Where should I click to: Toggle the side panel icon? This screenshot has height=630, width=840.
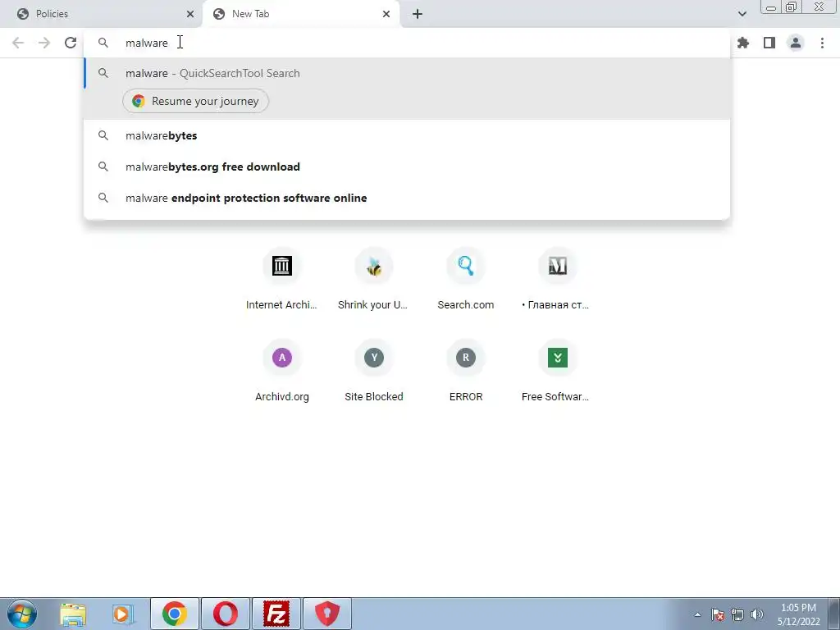click(x=769, y=43)
